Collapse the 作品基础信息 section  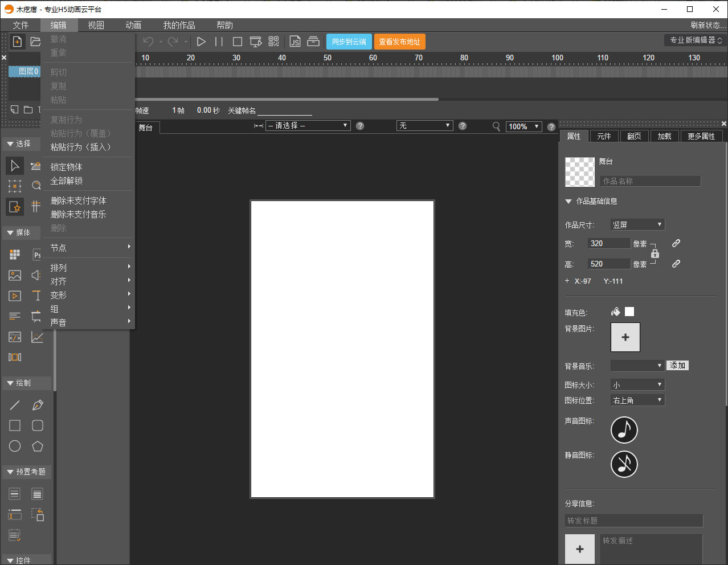point(569,202)
